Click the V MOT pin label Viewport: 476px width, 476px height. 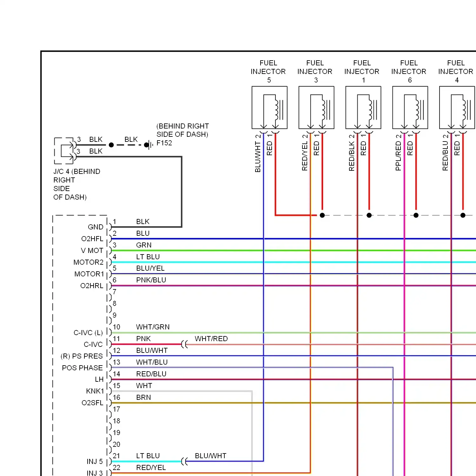[x=92, y=251]
